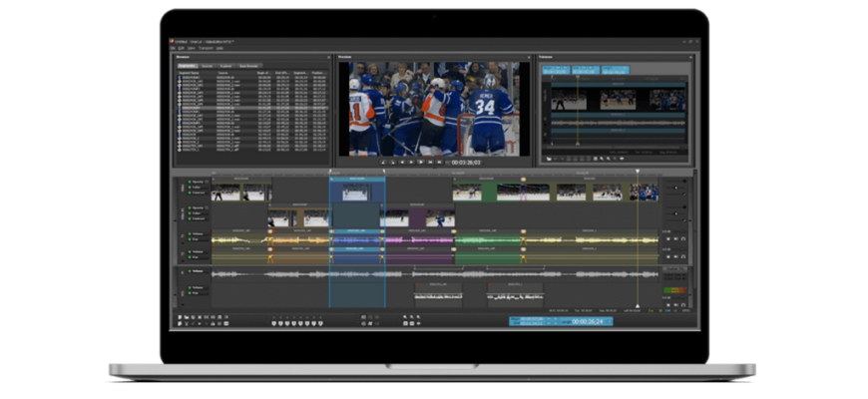Toggle Color on the Video #1 track

coord(197,213)
